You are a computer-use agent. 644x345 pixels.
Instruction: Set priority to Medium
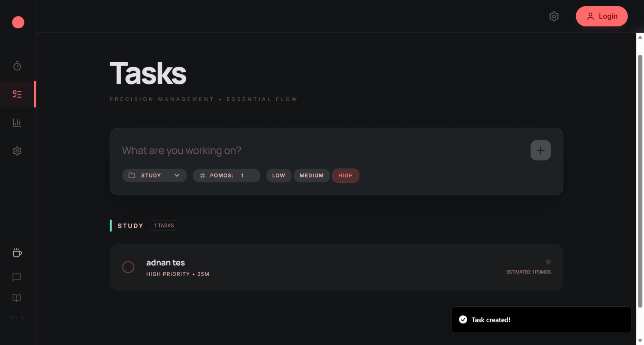click(311, 176)
